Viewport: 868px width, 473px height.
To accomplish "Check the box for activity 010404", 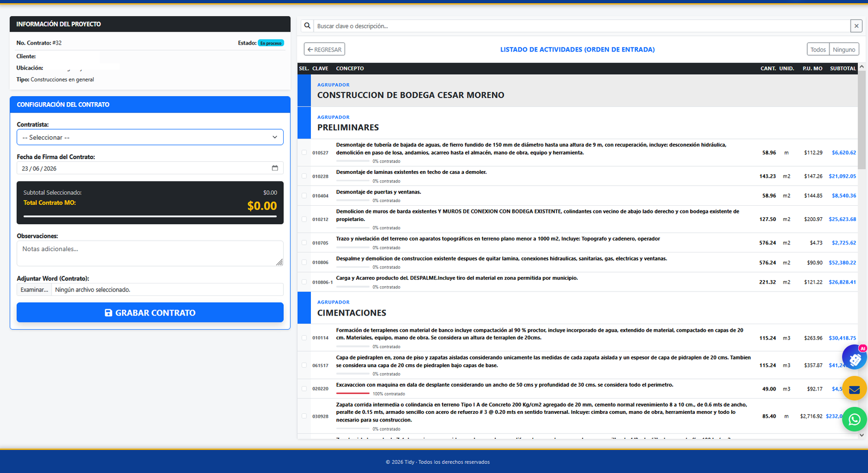I will coord(304,195).
